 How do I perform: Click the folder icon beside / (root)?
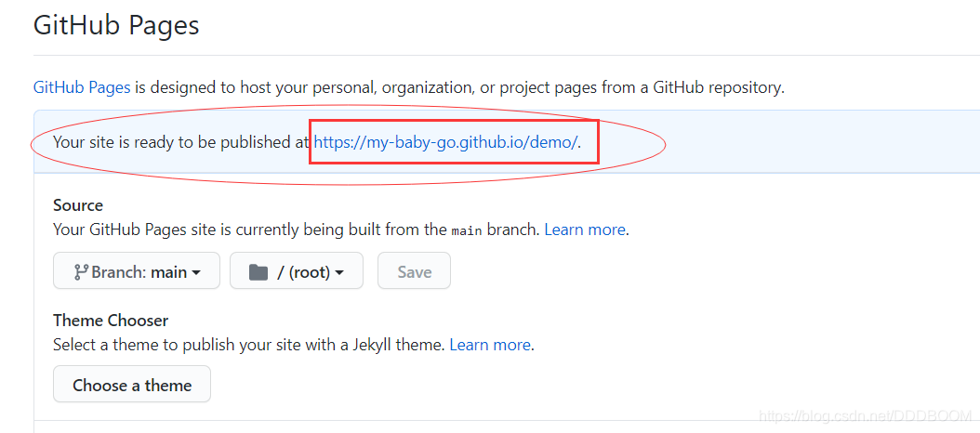tap(258, 272)
